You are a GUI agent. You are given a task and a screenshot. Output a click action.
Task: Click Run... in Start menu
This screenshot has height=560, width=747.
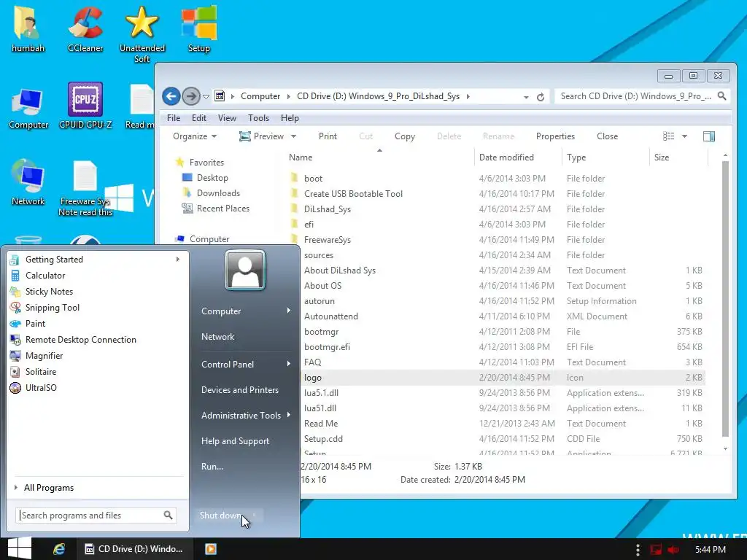pos(212,466)
